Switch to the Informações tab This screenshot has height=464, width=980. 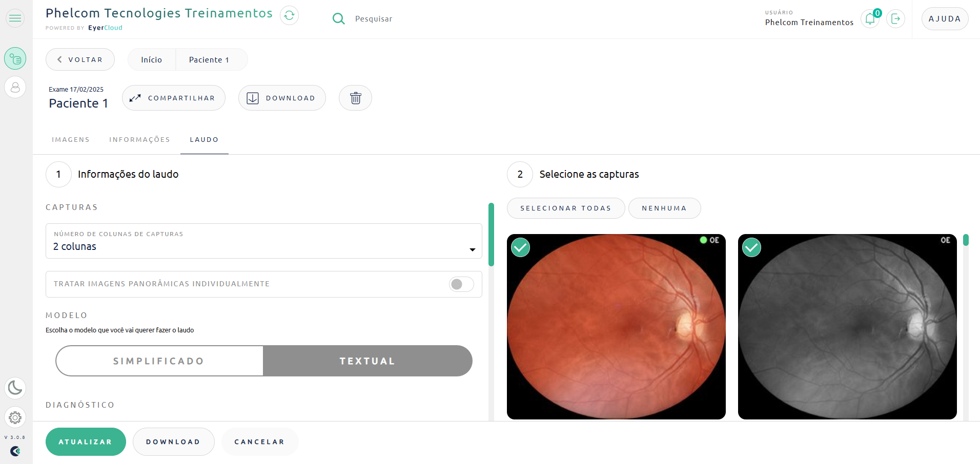tap(139, 140)
